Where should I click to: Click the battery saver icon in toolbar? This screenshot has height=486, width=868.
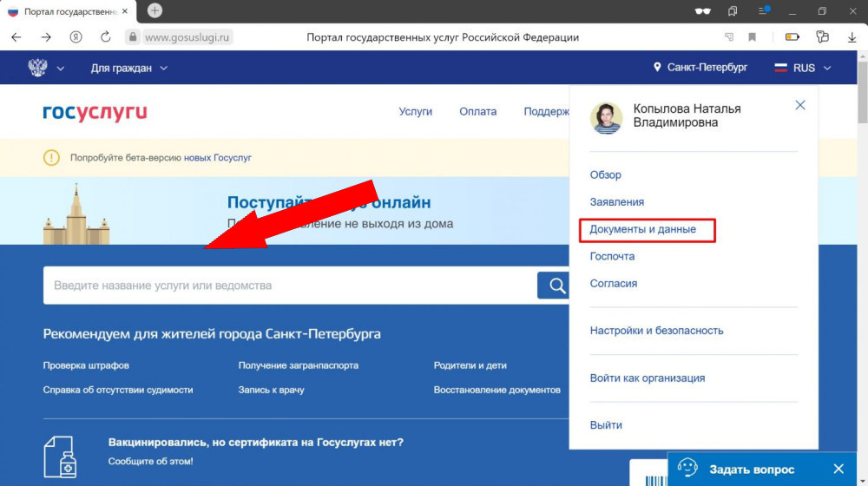792,37
